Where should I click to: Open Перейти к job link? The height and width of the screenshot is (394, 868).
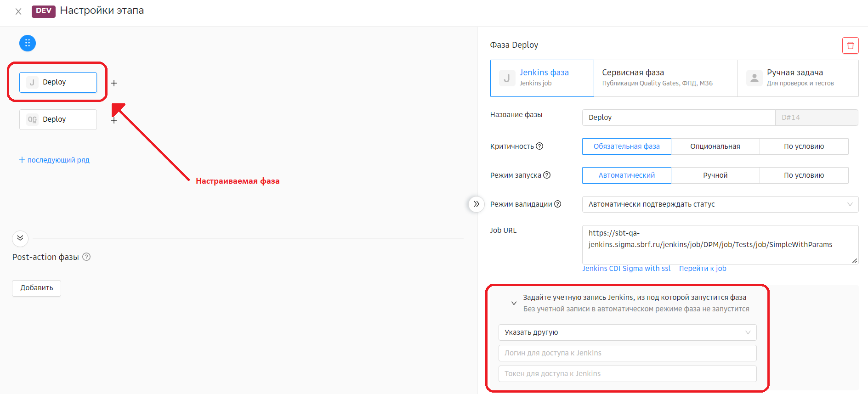(703, 269)
